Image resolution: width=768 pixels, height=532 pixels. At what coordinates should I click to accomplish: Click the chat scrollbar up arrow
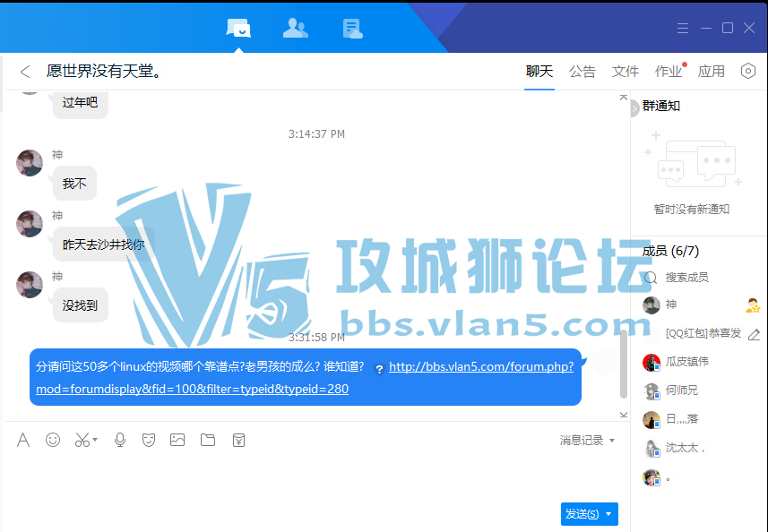(624, 98)
